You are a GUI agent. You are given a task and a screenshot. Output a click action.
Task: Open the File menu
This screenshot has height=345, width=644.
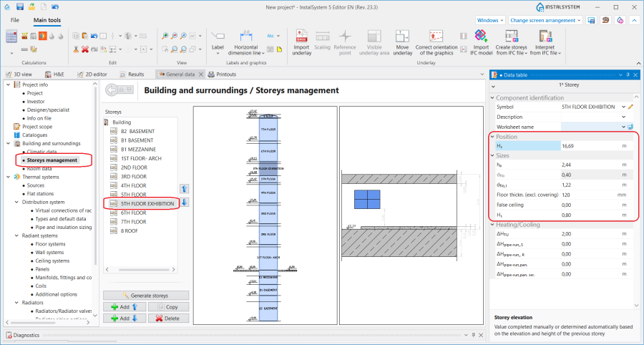click(15, 20)
